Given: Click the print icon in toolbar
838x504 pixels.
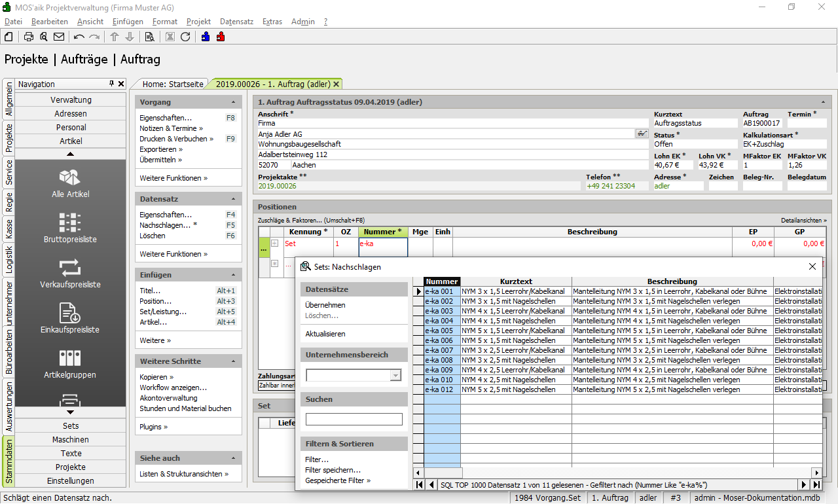Looking at the screenshot, I should click(29, 37).
